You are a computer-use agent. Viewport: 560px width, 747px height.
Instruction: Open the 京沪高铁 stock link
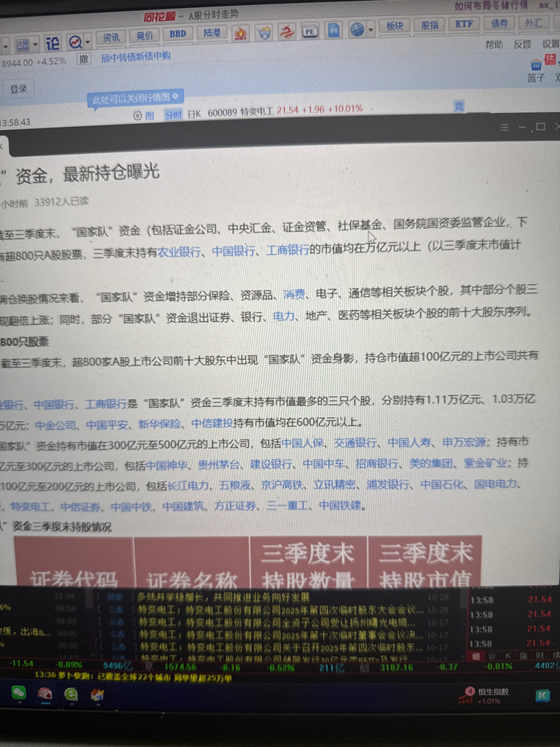coord(282,485)
